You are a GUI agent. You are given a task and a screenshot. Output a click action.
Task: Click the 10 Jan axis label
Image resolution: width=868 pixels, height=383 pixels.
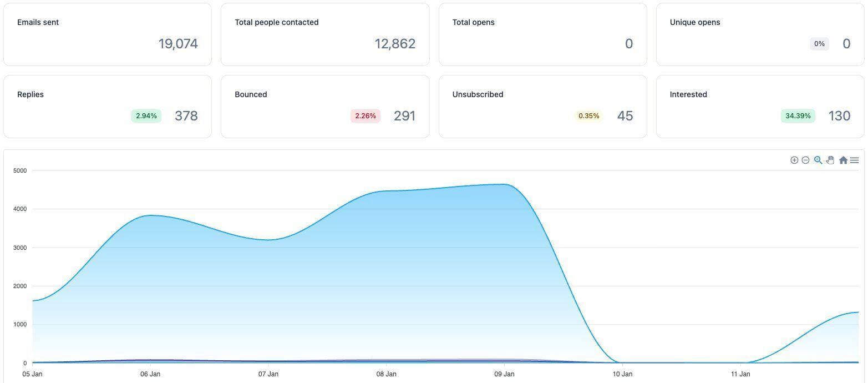tap(622, 374)
